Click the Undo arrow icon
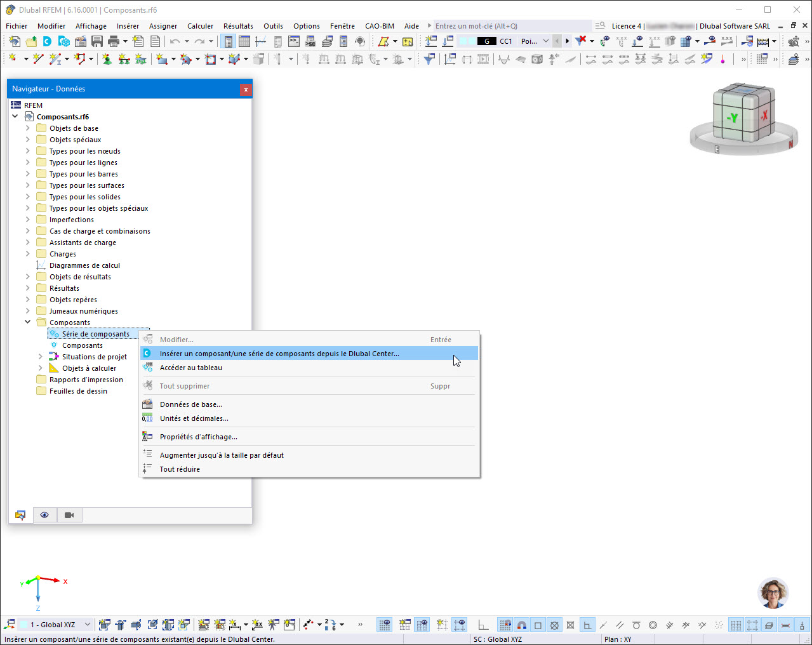This screenshot has height=645, width=812. coord(175,41)
